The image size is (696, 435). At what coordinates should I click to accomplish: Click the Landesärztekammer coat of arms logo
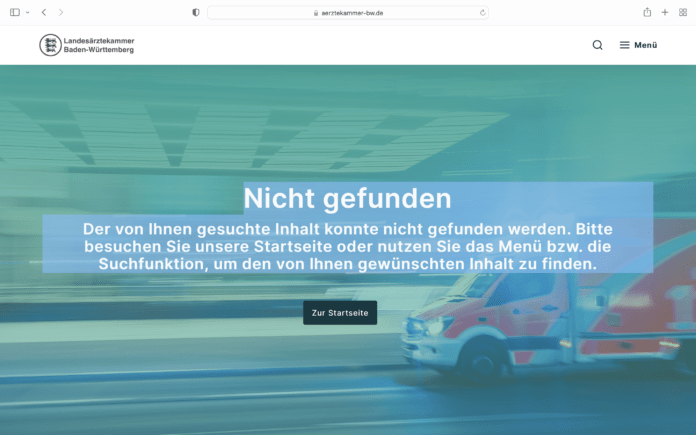49,45
